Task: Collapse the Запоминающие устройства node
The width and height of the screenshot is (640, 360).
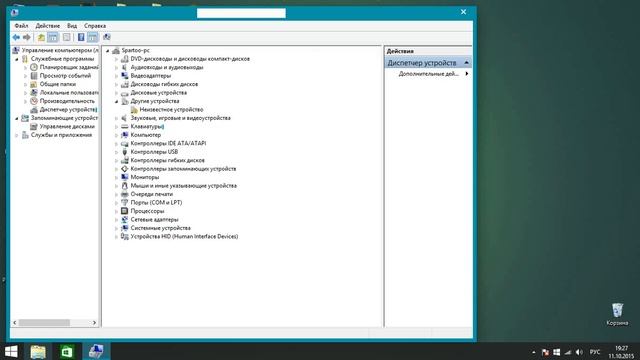Action: click(17, 118)
